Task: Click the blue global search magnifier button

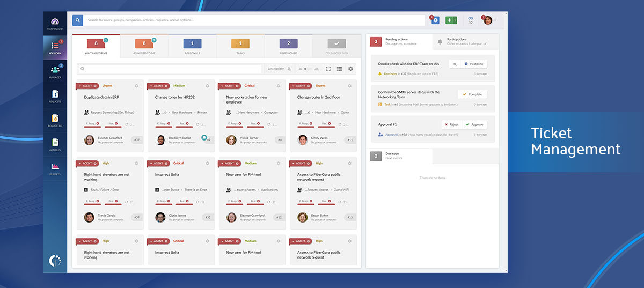Action: pyautogui.click(x=78, y=20)
